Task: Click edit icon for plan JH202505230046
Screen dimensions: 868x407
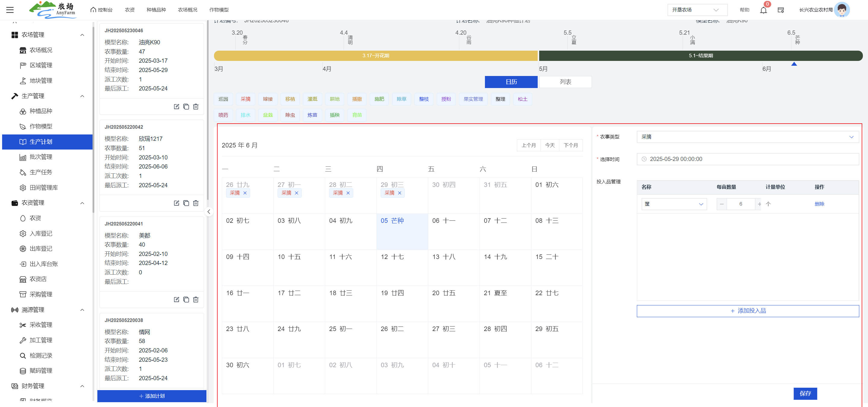Action: (x=176, y=106)
